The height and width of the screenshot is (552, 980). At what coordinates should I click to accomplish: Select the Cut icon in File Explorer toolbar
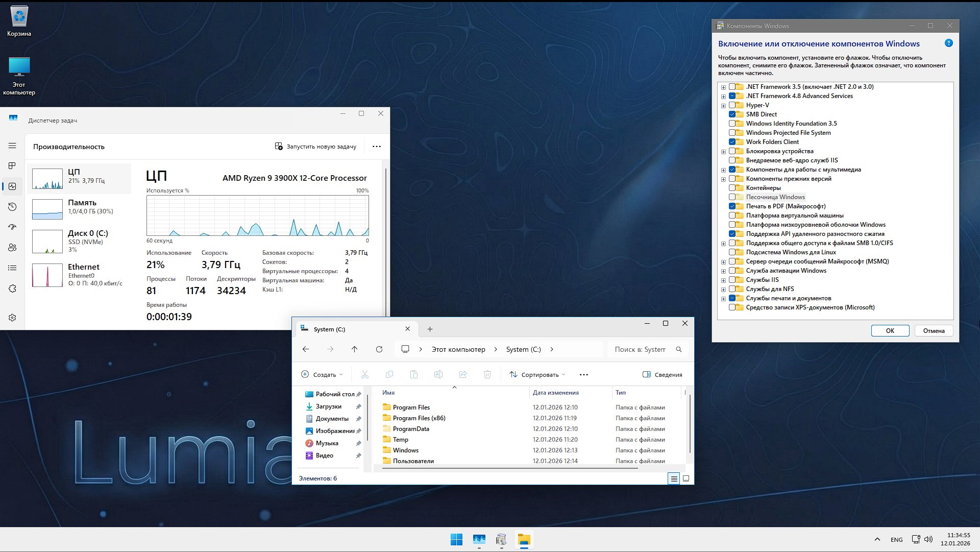click(365, 374)
